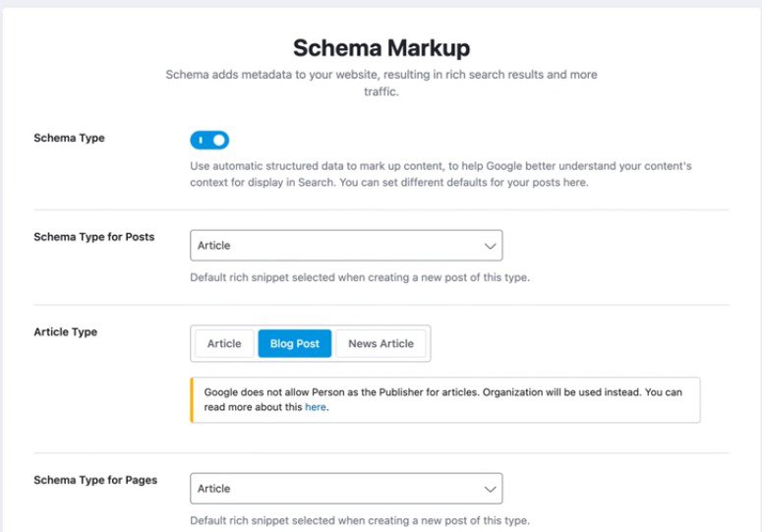Click 'Article' value in the Posts select box

213,246
